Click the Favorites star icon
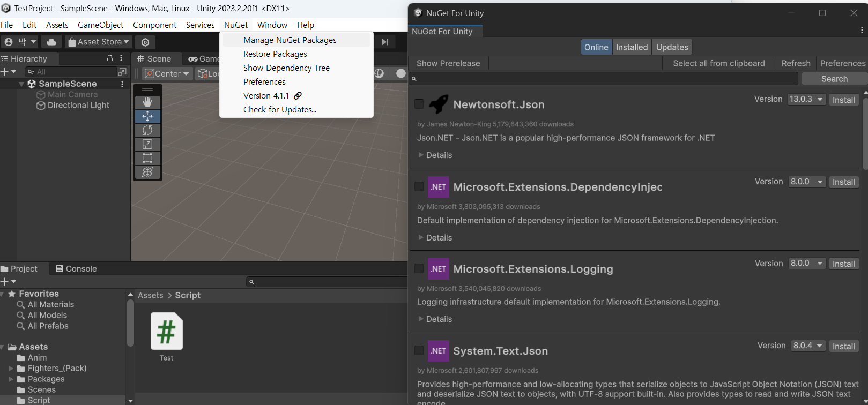Screen dimensions: 868x405 click(12, 294)
